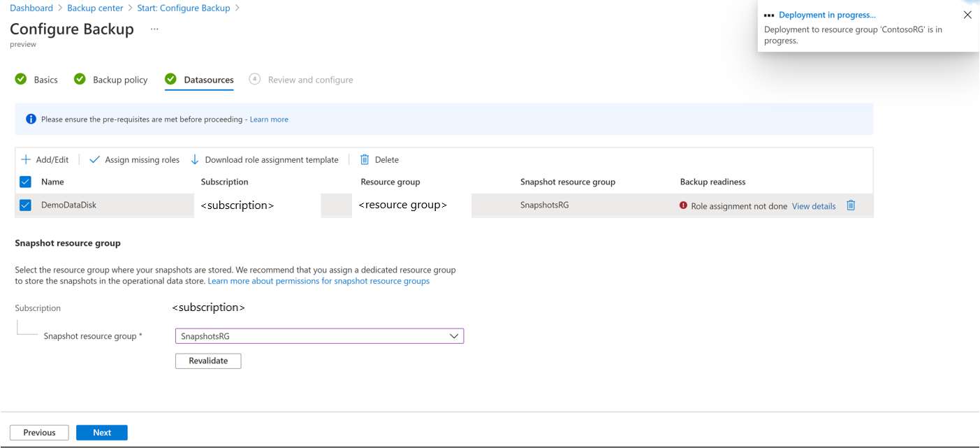
Task: Click the Add/Edit plus icon
Action: 26,160
